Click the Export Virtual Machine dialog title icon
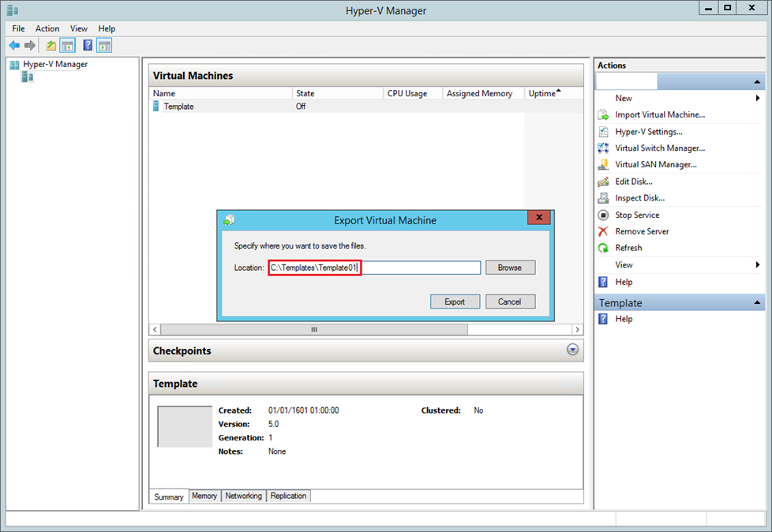Viewport: 772px width, 532px height. 228,220
